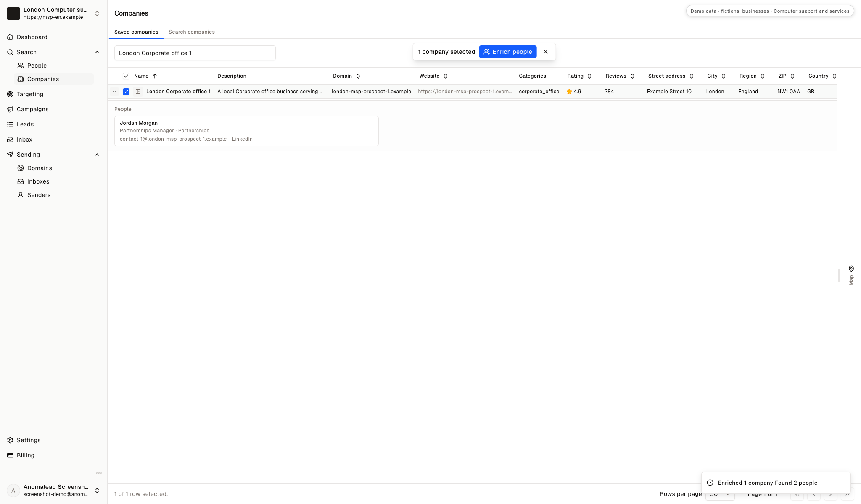This screenshot has height=504, width=861.
Task: Sort table by Name column
Action: coord(145,76)
